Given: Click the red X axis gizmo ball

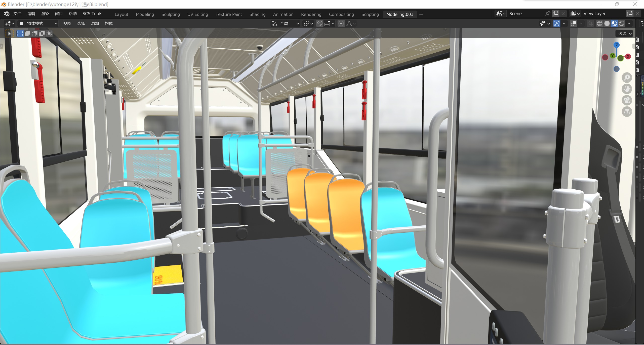Looking at the screenshot, I should [x=628, y=56].
